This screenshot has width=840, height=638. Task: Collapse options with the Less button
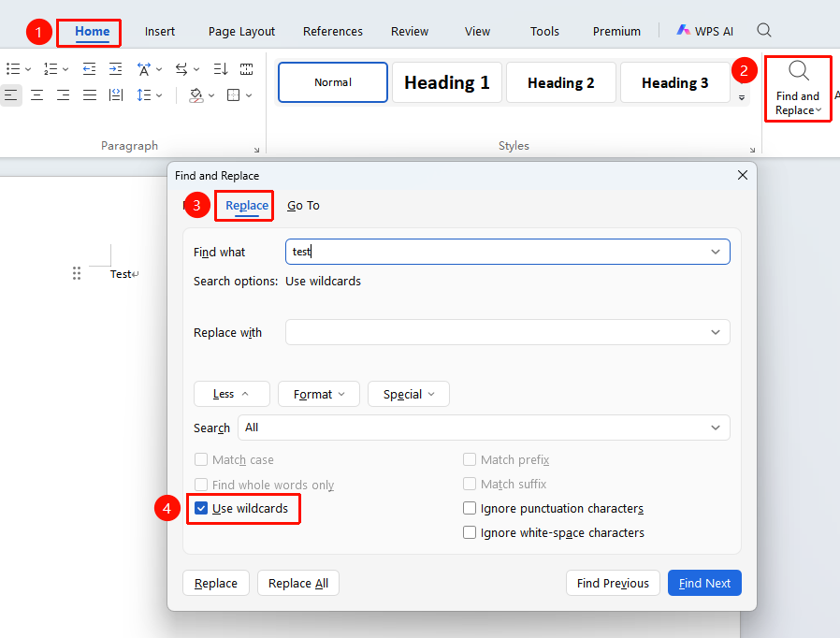[231, 394]
